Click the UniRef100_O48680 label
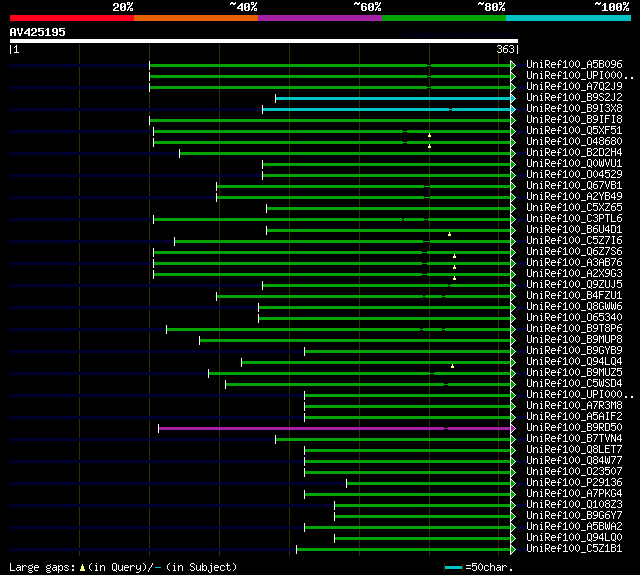640x575 pixels. [574, 142]
